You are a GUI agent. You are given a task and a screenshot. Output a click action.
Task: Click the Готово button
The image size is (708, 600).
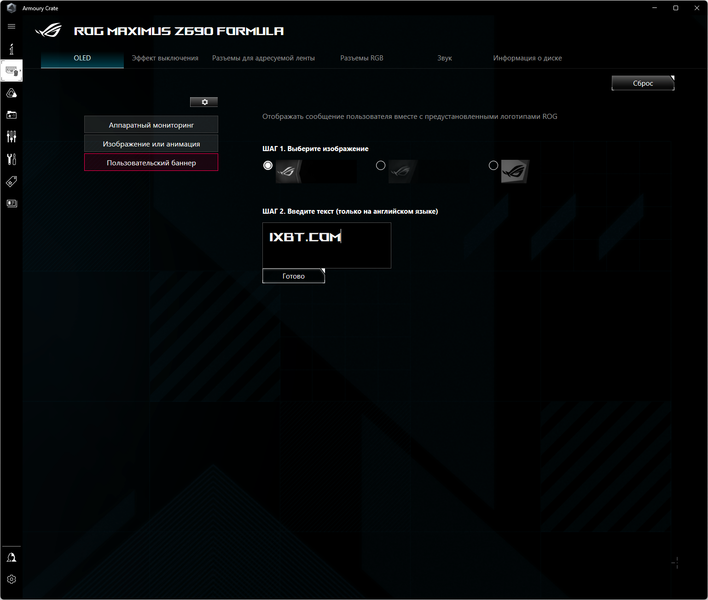[293, 276]
